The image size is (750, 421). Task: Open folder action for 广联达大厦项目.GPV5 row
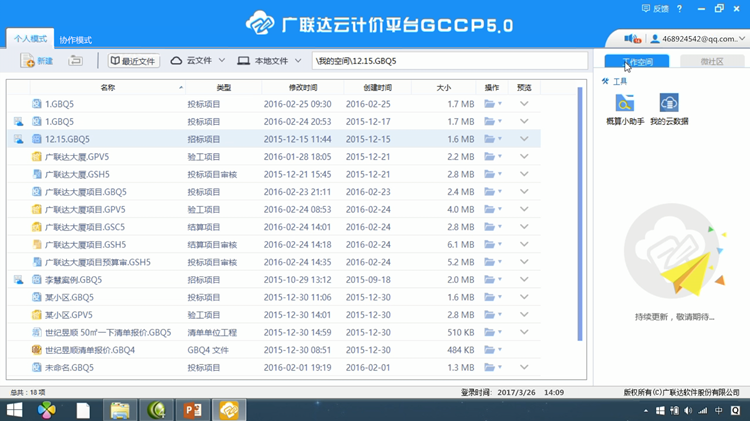pos(492,210)
